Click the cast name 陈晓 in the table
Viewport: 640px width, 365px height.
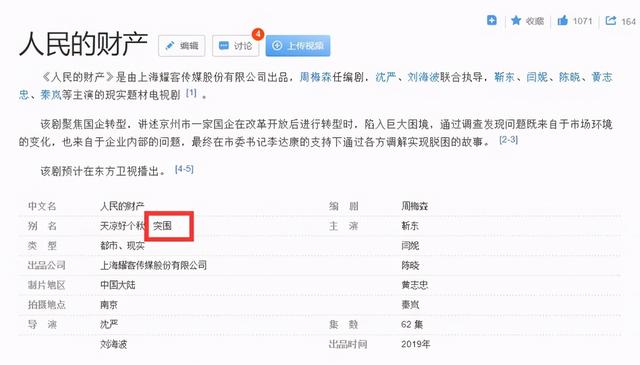(x=410, y=265)
